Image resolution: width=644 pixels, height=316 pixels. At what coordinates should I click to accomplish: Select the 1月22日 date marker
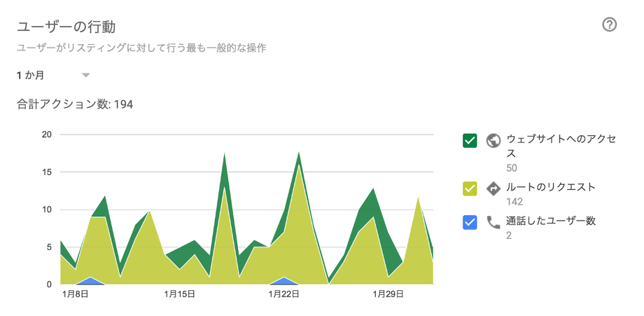point(284,295)
